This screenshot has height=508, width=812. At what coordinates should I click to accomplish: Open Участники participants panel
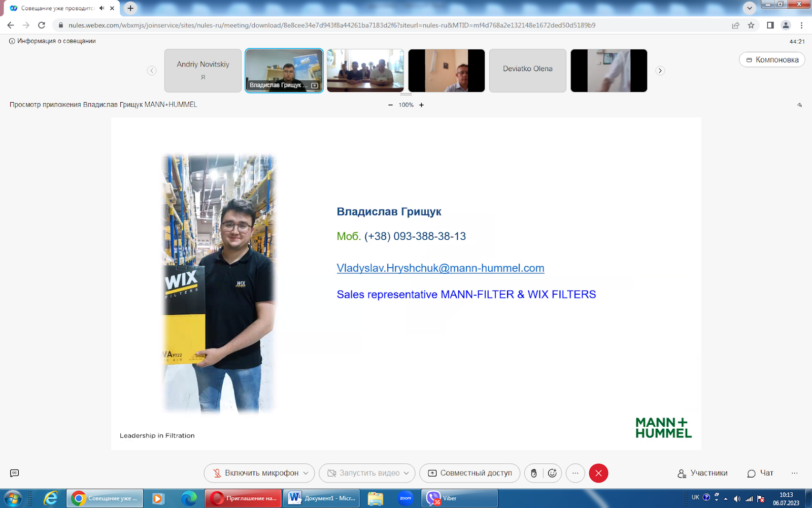[702, 473]
